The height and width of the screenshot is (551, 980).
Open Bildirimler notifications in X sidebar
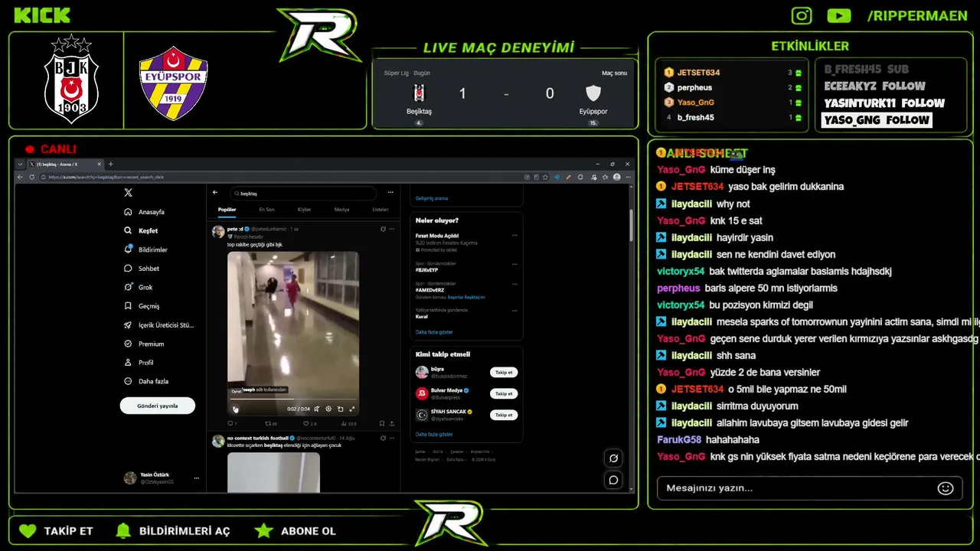coord(145,249)
